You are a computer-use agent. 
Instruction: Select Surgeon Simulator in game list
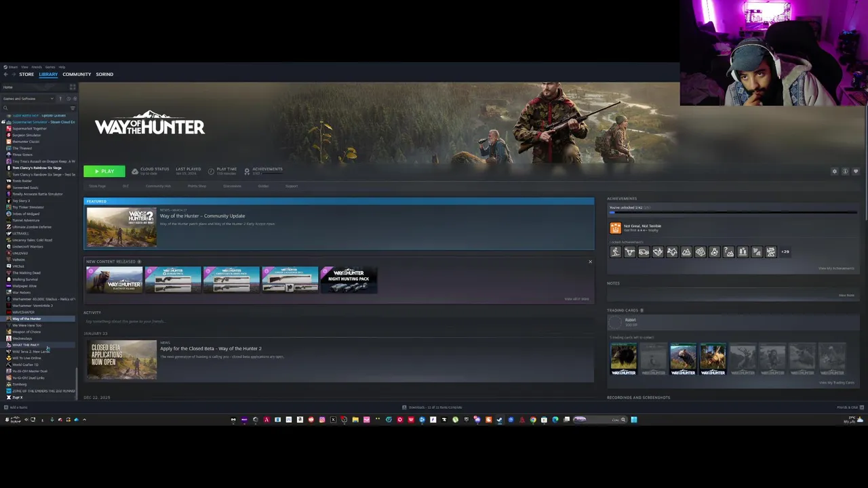click(26, 135)
